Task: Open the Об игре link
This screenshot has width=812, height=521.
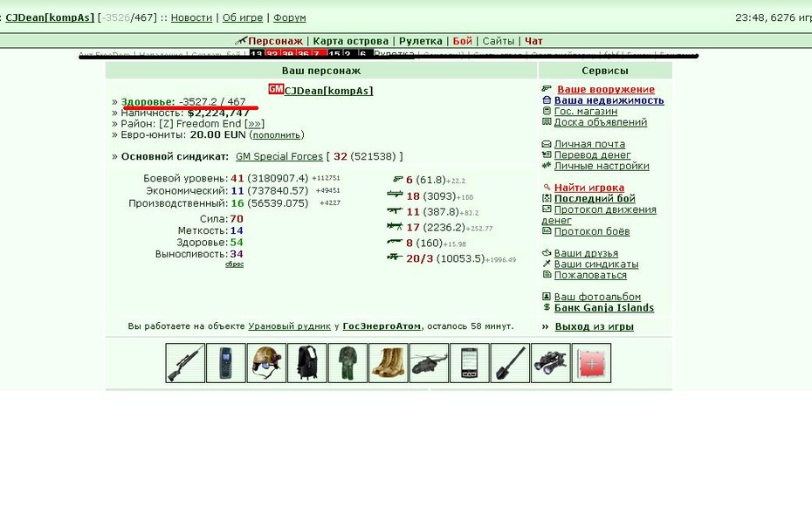Action: (x=243, y=17)
